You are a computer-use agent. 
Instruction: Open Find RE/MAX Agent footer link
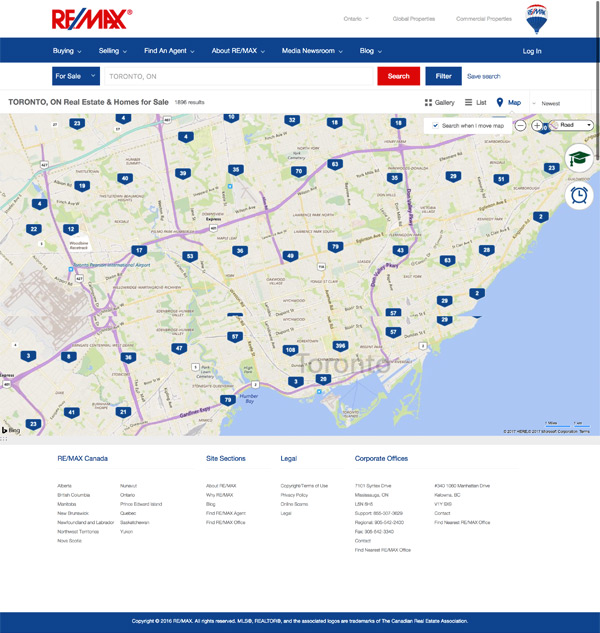pyautogui.click(x=226, y=513)
